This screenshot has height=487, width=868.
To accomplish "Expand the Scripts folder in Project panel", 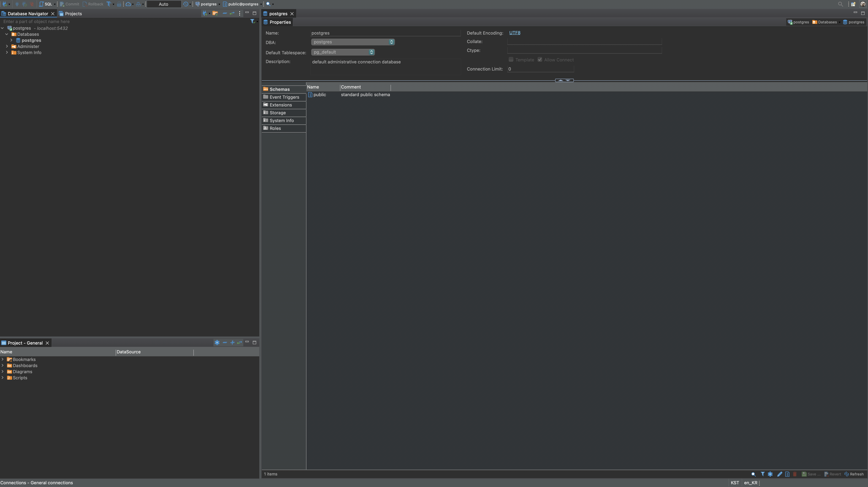I will (x=3, y=377).
